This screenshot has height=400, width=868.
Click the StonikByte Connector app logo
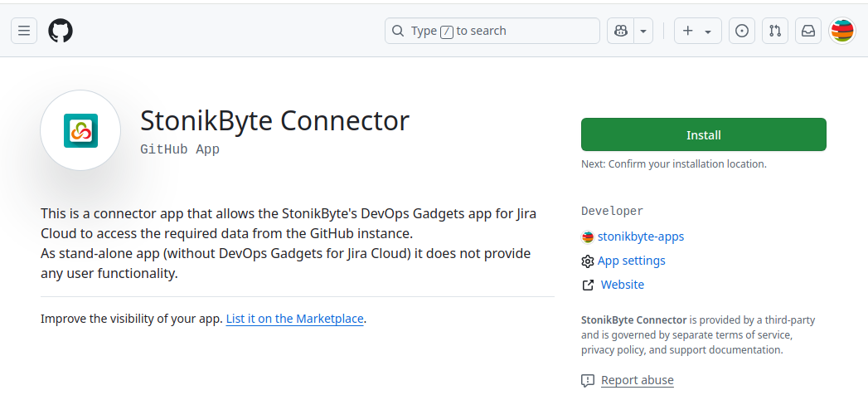click(80, 130)
